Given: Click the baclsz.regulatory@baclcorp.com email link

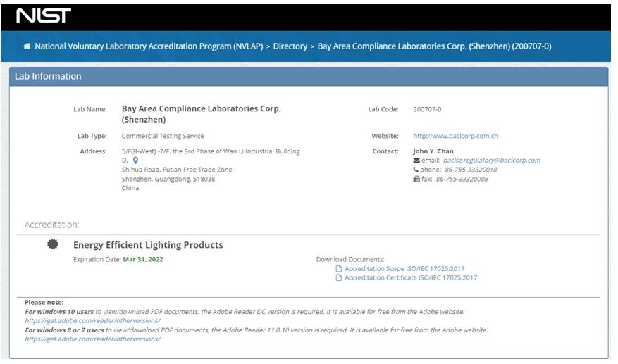Looking at the screenshot, I should (491, 161).
